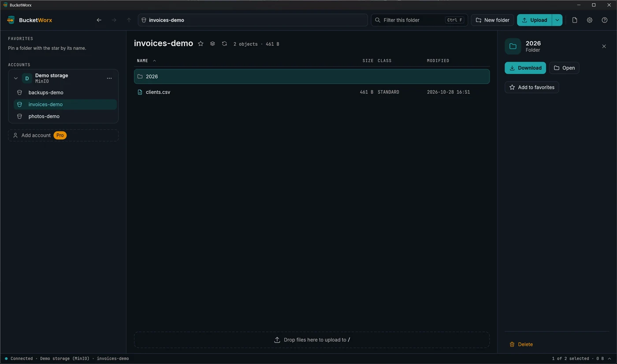Select the invoices-demo bucket
The width and height of the screenshot is (617, 364).
(65, 104)
